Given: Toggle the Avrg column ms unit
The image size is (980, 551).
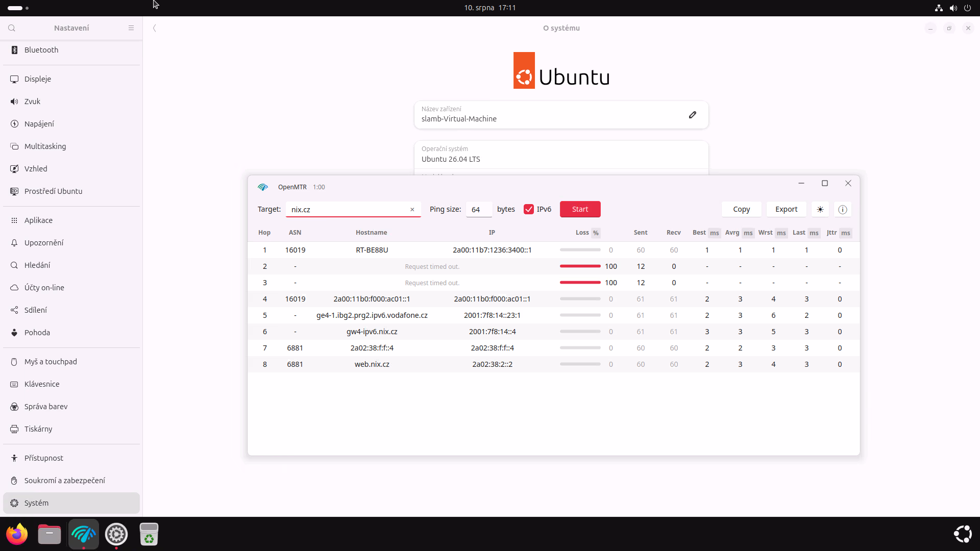Looking at the screenshot, I should coord(748,233).
